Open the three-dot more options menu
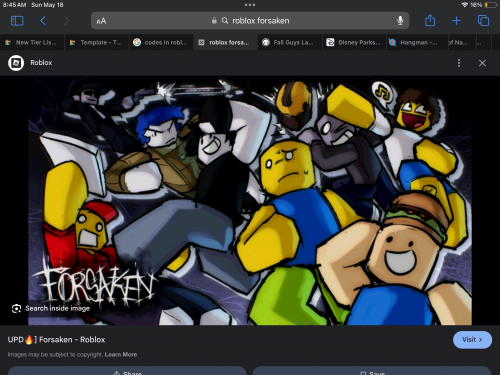 click(x=459, y=63)
